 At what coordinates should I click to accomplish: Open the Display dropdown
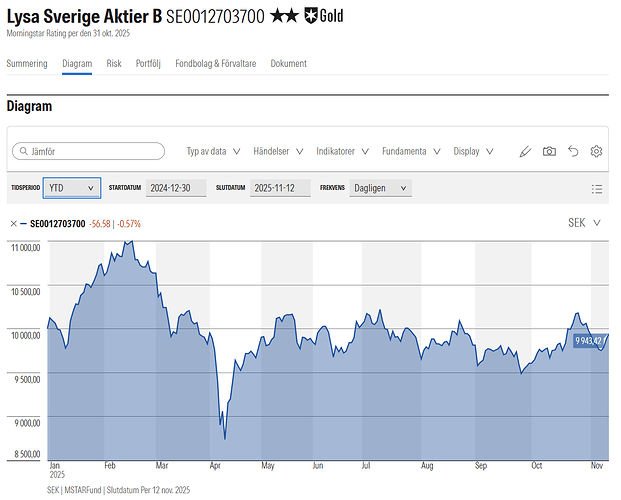473,152
